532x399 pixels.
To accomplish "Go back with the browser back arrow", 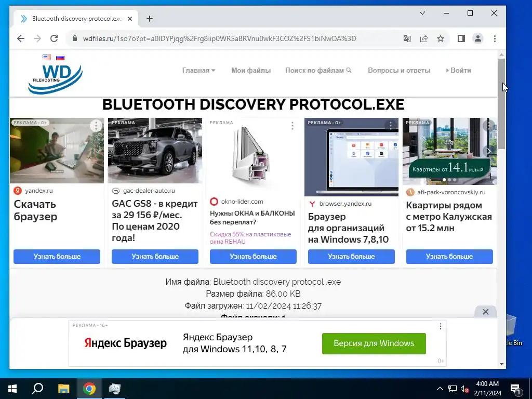I will click(x=21, y=38).
